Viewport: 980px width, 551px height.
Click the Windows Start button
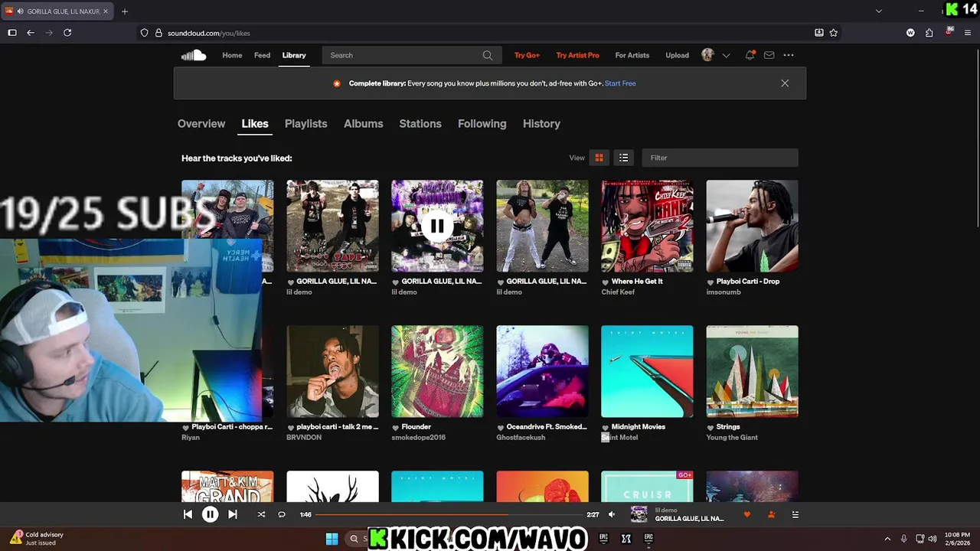pos(332,539)
